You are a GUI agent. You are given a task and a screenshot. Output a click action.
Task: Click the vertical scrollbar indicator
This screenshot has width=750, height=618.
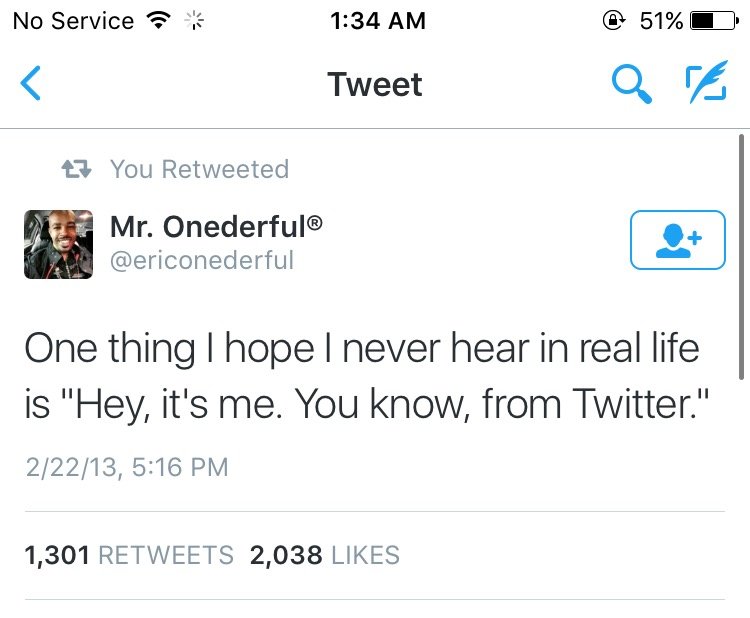741,260
